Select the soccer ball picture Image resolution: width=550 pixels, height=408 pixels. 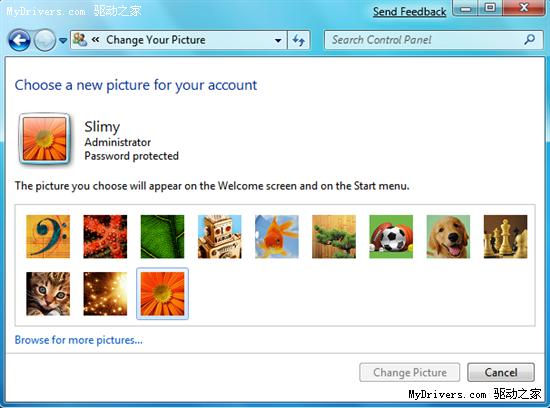[x=391, y=236]
